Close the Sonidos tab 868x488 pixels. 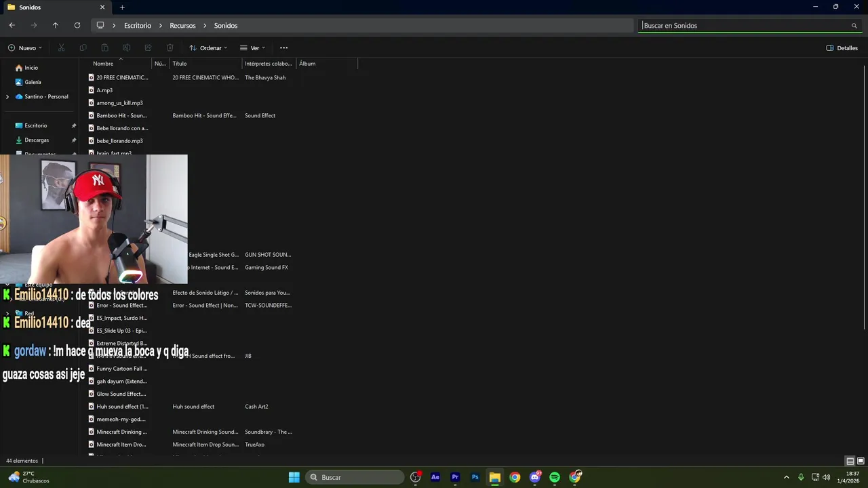(x=102, y=7)
